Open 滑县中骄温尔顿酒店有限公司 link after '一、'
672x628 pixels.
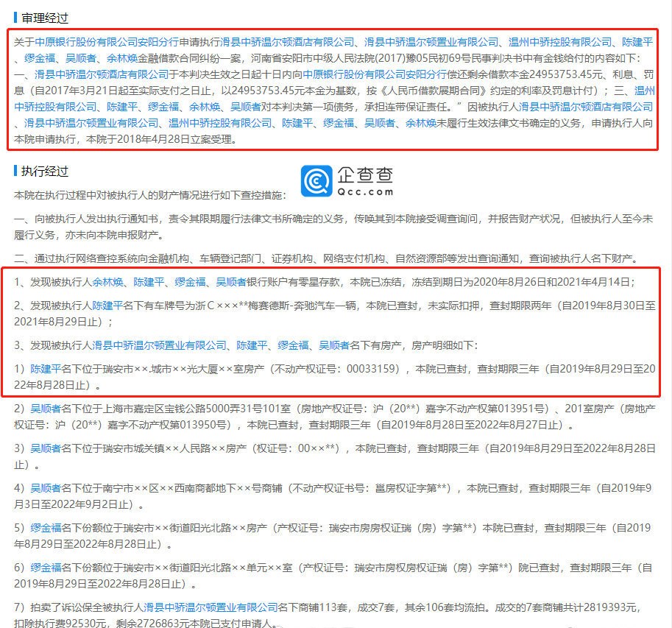(102, 74)
